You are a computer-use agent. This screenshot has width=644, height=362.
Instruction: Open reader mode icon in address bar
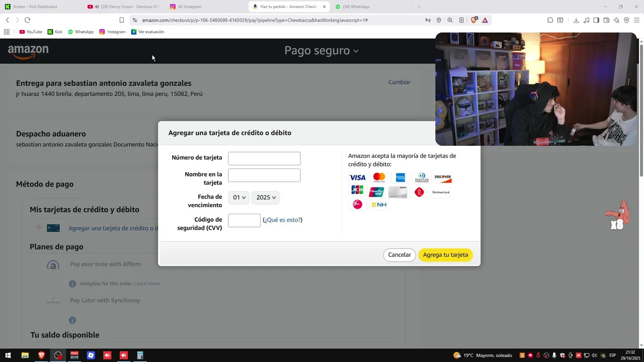461,20
